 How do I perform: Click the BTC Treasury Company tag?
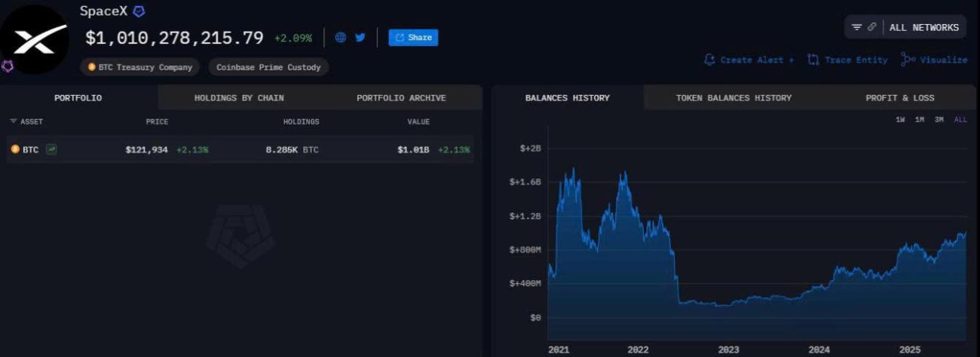[x=140, y=67]
